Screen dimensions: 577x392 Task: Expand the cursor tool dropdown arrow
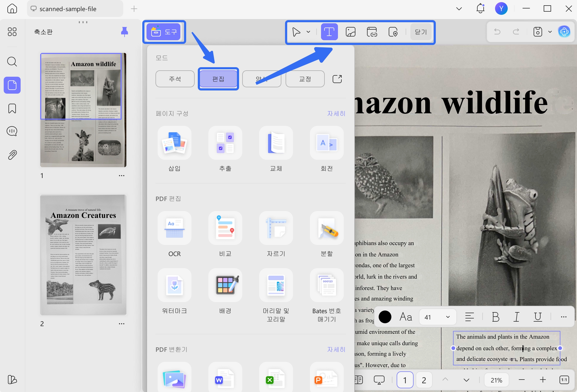308,32
